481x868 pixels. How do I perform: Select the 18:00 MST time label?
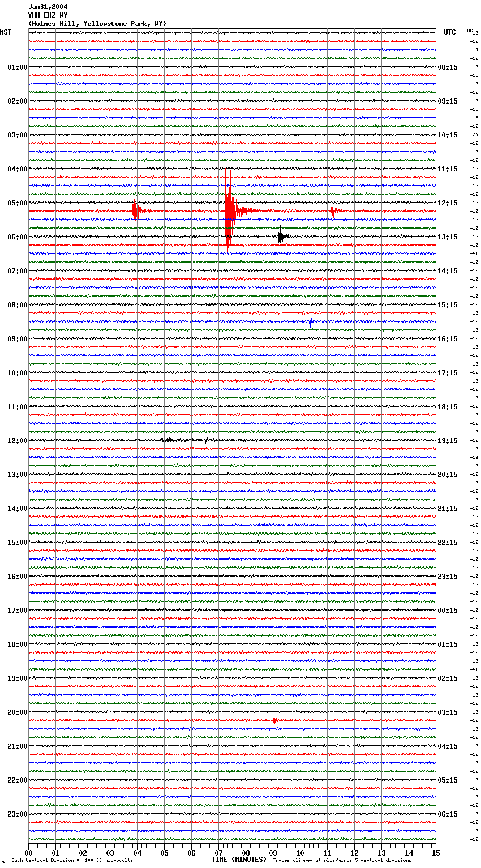18,644
